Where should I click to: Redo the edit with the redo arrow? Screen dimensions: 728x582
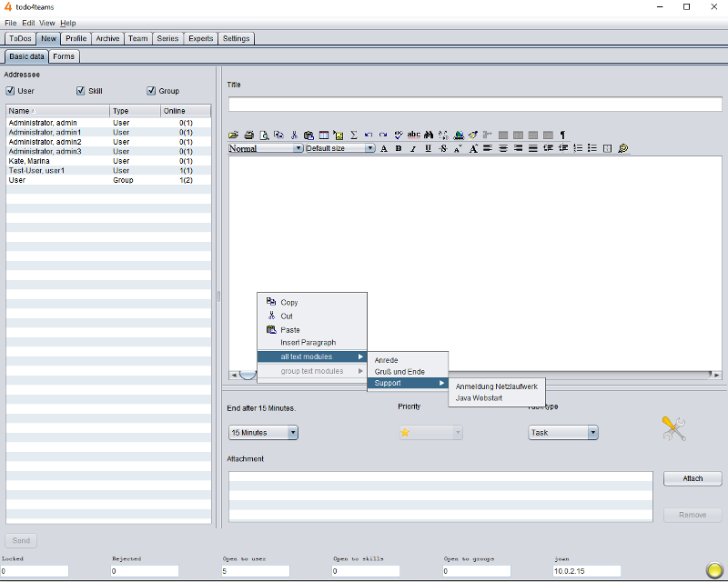(x=383, y=135)
